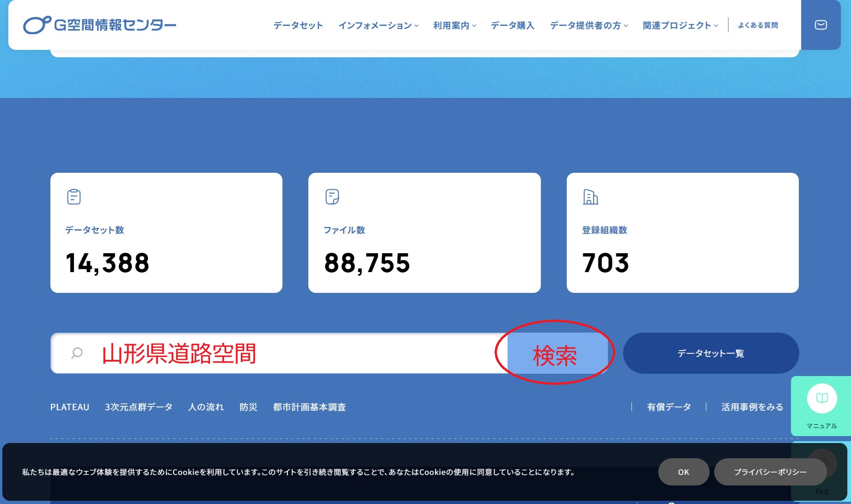Screen dimensions: 851x504
Task: Open the contact envelope icon
Action: point(820,25)
